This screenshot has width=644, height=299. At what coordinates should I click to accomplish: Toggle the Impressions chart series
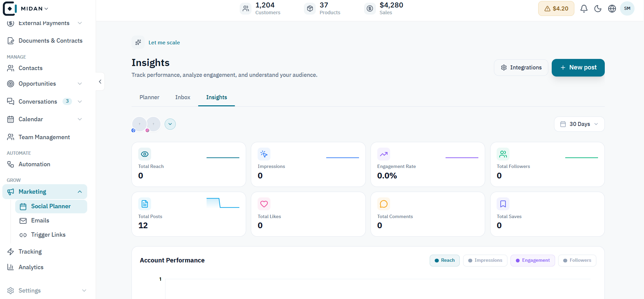point(485,260)
